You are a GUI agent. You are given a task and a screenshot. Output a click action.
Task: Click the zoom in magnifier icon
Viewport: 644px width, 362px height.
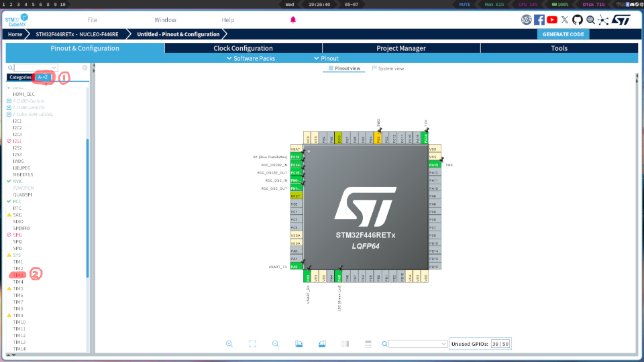[229, 344]
